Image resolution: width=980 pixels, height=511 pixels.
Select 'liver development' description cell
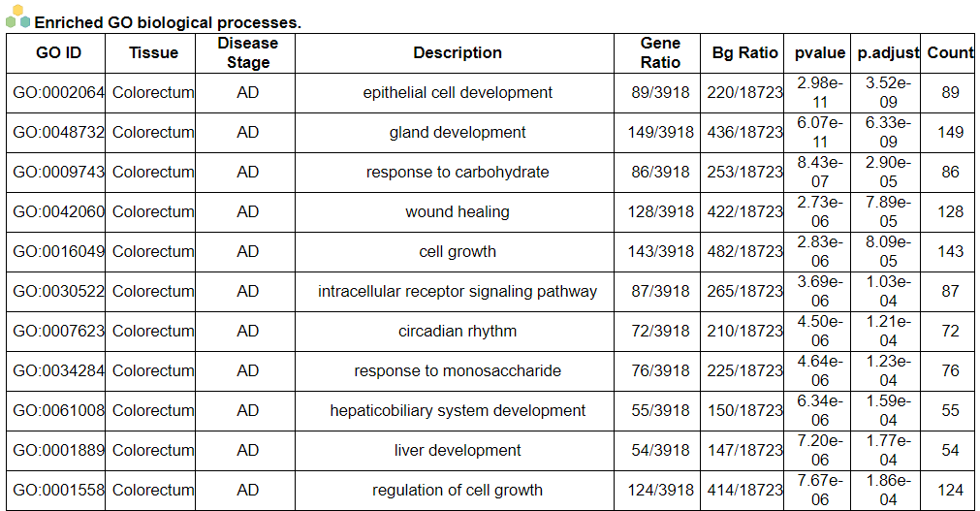click(458, 451)
